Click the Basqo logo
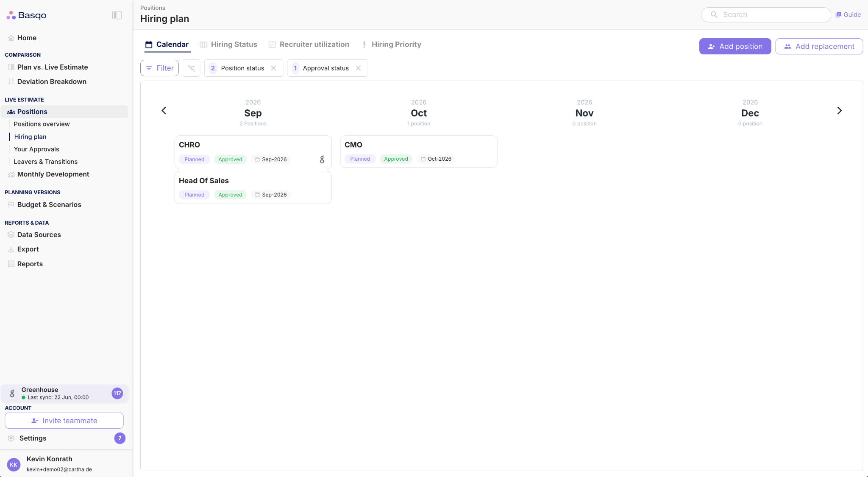The height and width of the screenshot is (477, 868). click(26, 15)
